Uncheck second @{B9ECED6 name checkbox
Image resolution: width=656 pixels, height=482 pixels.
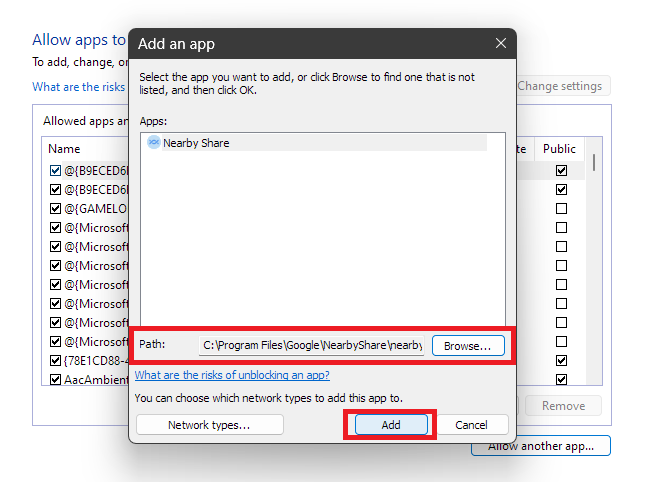[55, 190]
